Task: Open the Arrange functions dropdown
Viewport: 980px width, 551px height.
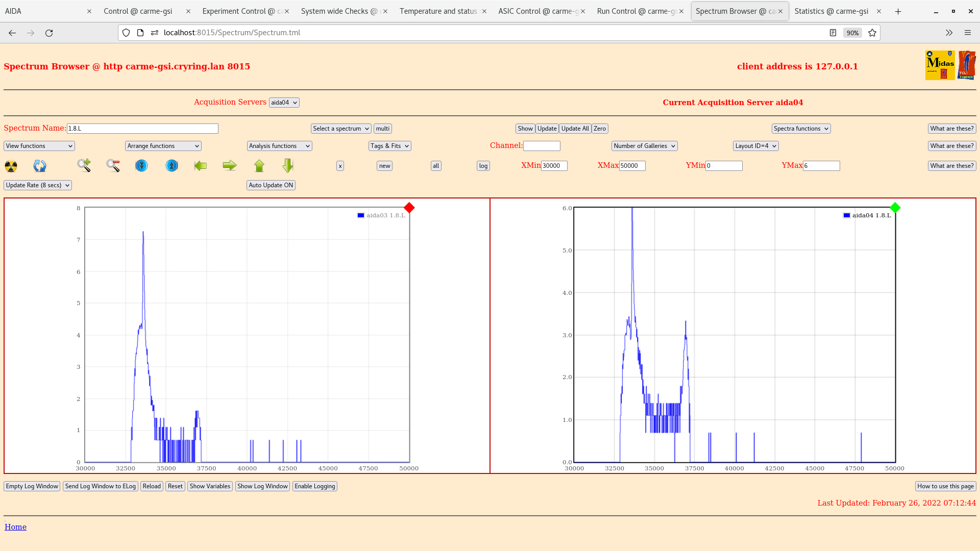Action: click(163, 146)
